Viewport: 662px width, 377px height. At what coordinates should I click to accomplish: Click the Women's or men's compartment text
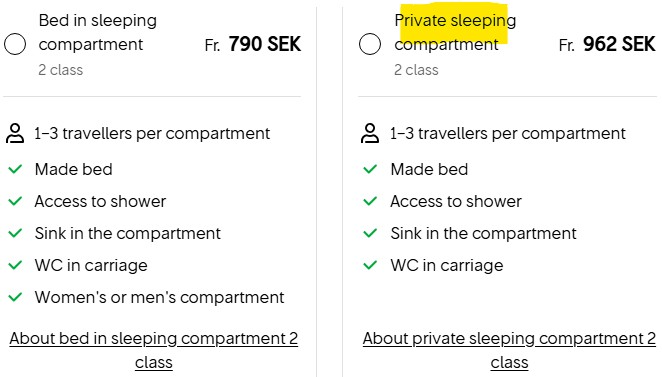tap(160, 297)
